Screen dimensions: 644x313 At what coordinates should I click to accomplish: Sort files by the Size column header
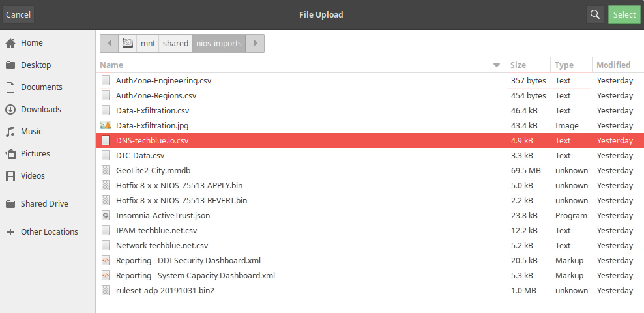click(528, 65)
